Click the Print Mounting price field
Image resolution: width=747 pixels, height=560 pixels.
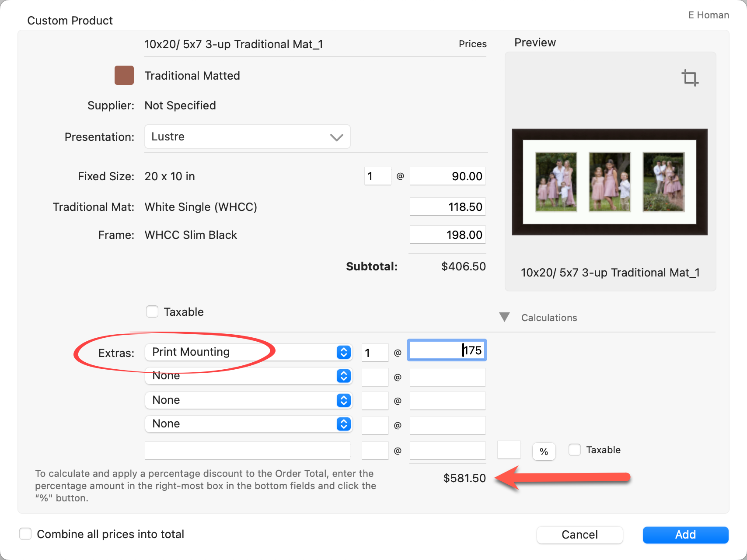point(447,350)
